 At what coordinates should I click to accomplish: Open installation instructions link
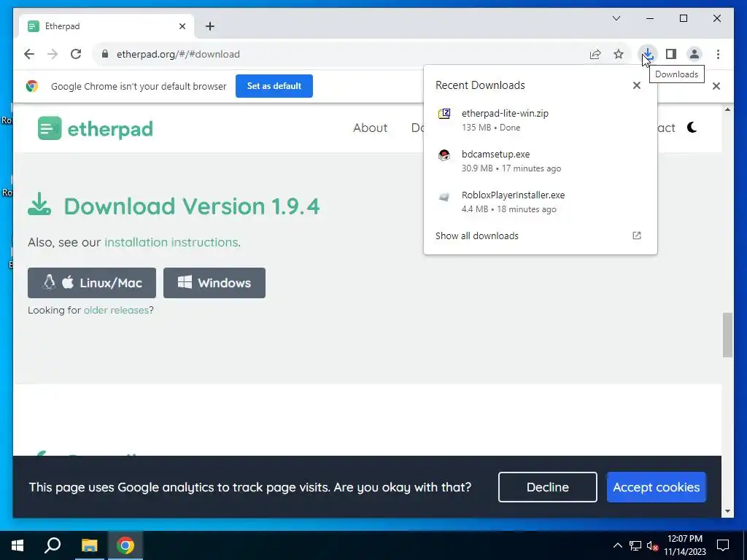[171, 242]
